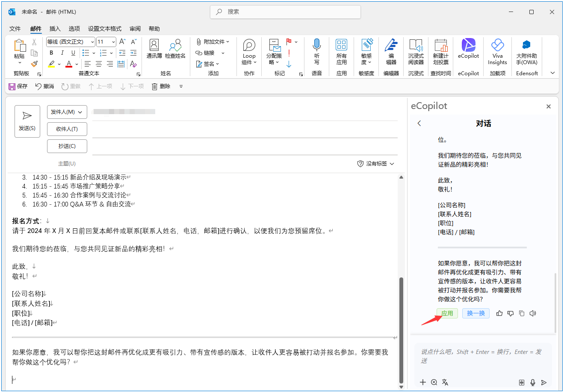Switch to the 插入 ribbon tab
The image size is (564, 392).
tap(55, 29)
